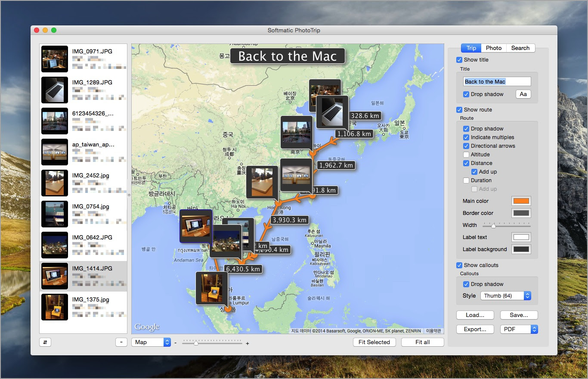Click the 1,106.8 km distance label
The width and height of the screenshot is (588, 379).
(354, 134)
